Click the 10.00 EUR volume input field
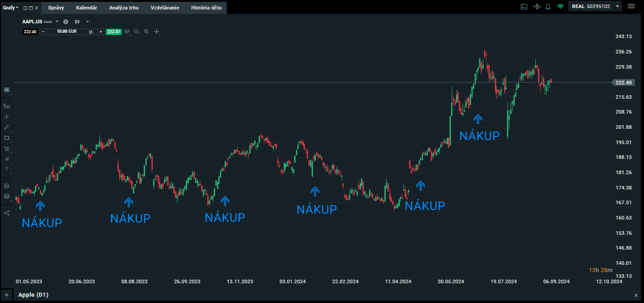Viewport: 644px width, 303px height. point(67,32)
